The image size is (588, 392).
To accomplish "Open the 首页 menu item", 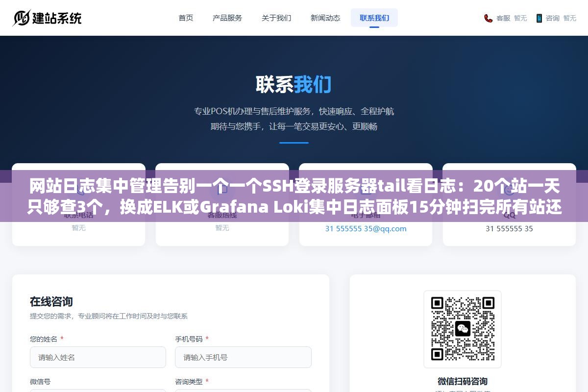I will 186,18.
